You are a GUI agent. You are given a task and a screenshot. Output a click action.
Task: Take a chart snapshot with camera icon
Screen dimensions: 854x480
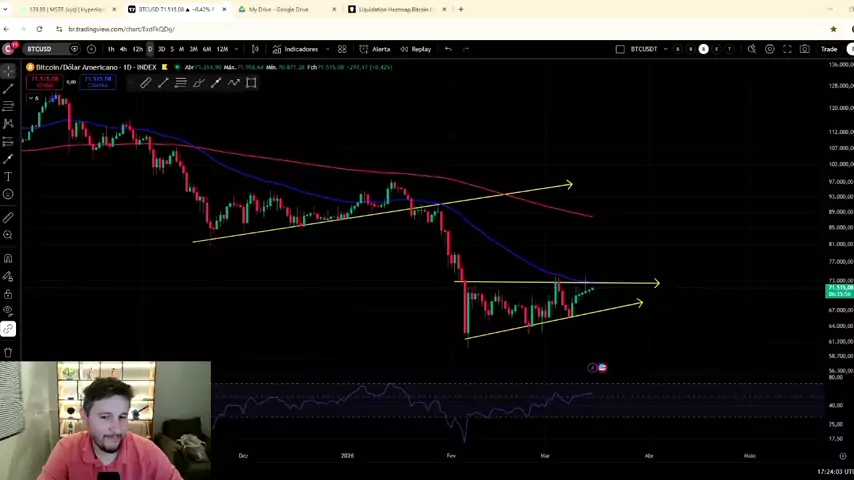click(x=805, y=49)
